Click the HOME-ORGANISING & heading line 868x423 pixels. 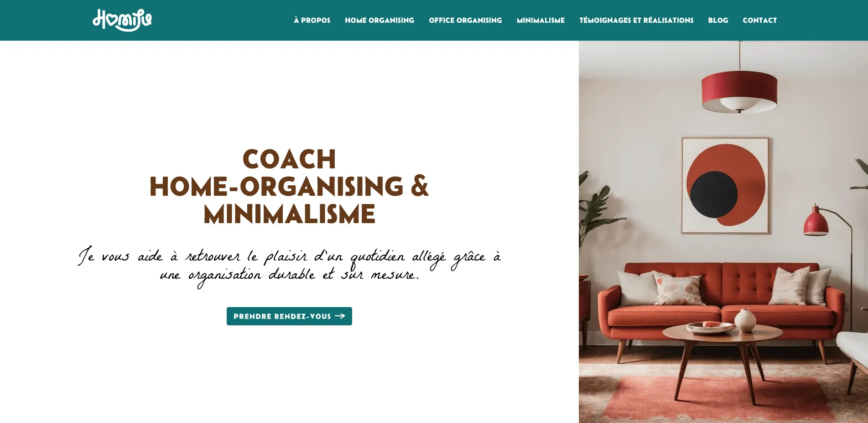(x=289, y=187)
